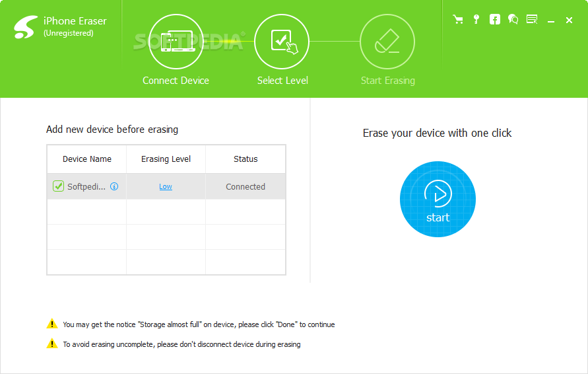
Task: Click 'Add new device before erasing' heading
Action: (112, 130)
